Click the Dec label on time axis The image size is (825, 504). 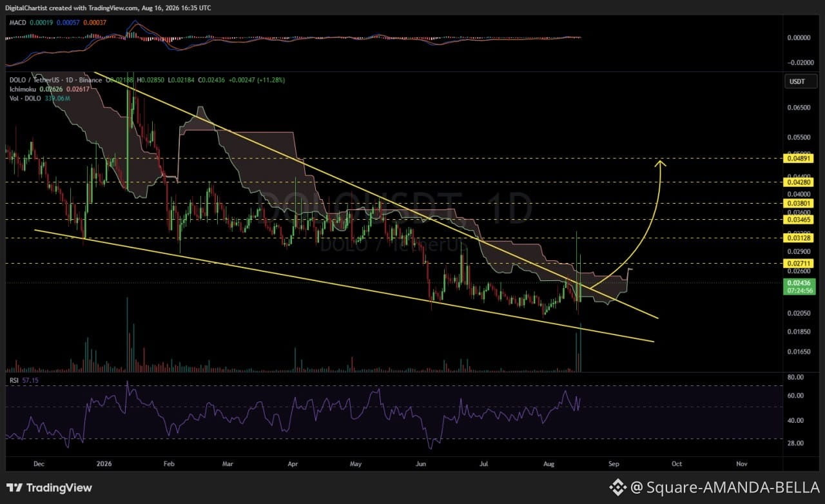point(39,463)
